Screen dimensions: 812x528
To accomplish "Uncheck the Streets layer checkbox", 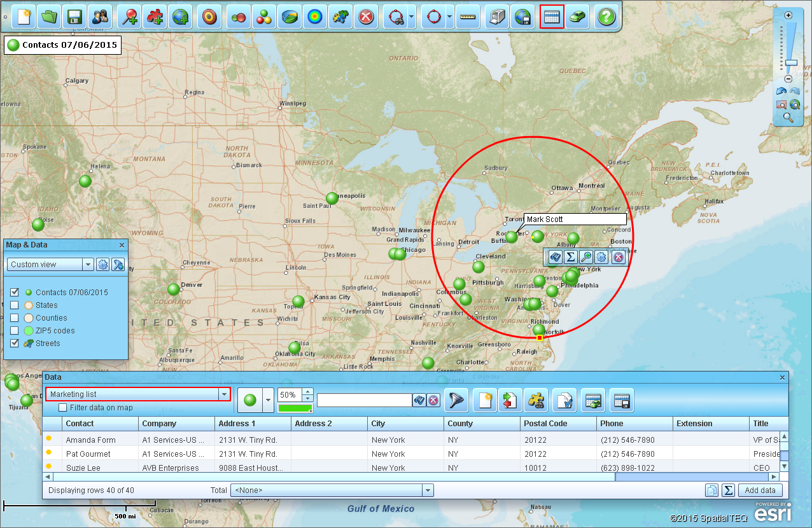I will [14, 344].
